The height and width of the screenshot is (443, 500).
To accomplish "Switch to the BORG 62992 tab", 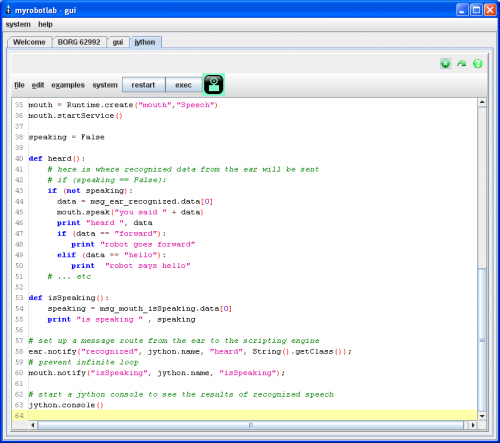I will tap(79, 42).
